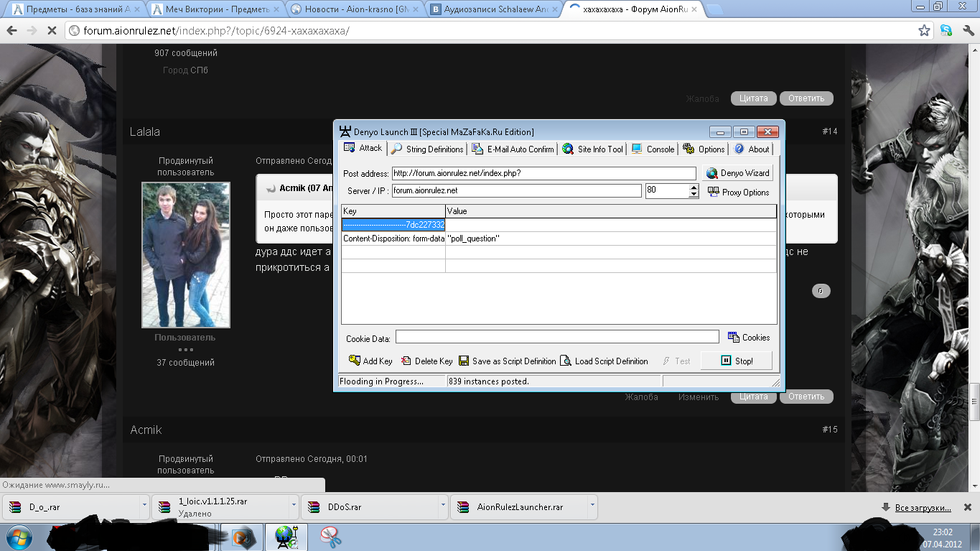
Task: Click the grayed Test button
Action: pyautogui.click(x=676, y=361)
